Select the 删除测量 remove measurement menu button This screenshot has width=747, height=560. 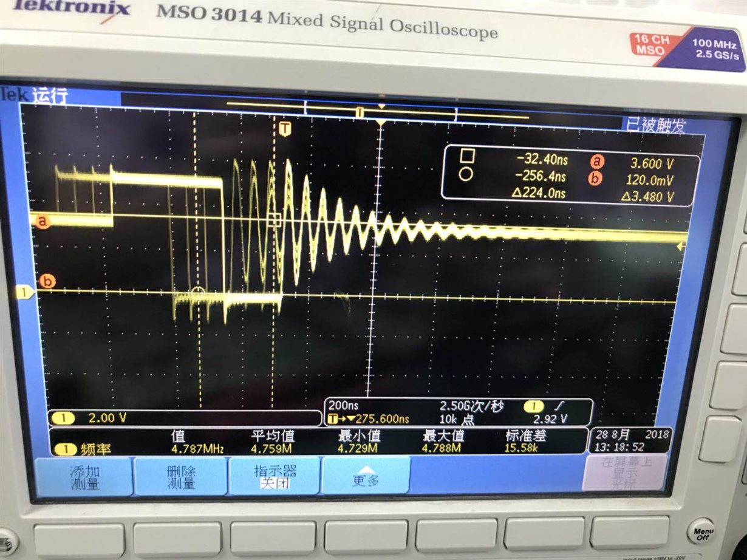[180, 476]
